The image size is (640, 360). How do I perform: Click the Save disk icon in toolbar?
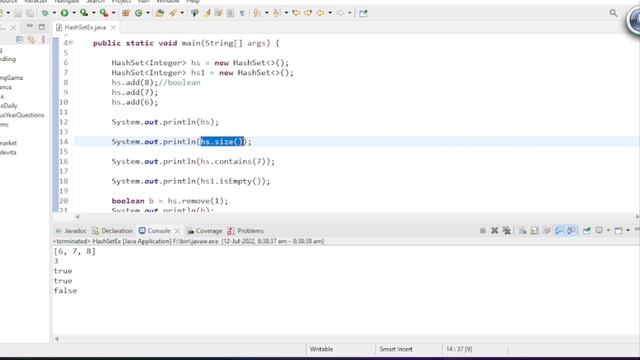[x=18, y=13]
